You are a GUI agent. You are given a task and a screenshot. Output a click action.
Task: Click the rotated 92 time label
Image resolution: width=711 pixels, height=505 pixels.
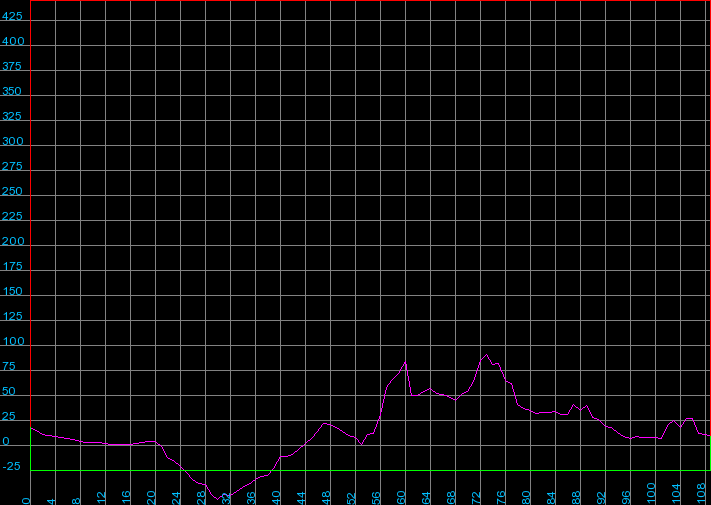(600, 497)
